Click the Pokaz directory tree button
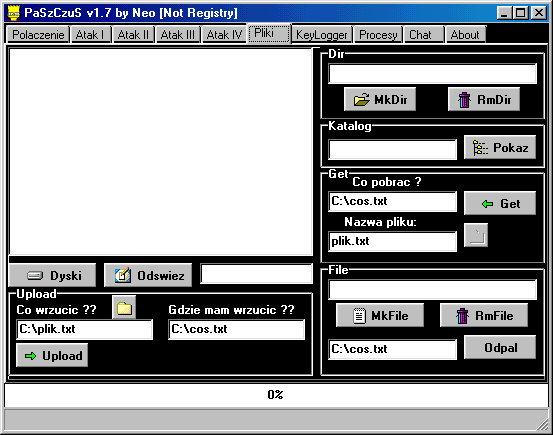 500,147
